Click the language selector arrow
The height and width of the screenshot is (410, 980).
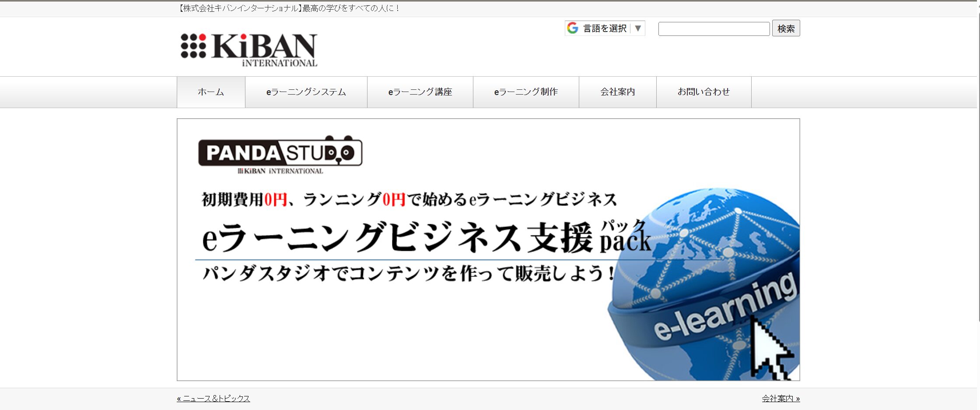[638, 28]
